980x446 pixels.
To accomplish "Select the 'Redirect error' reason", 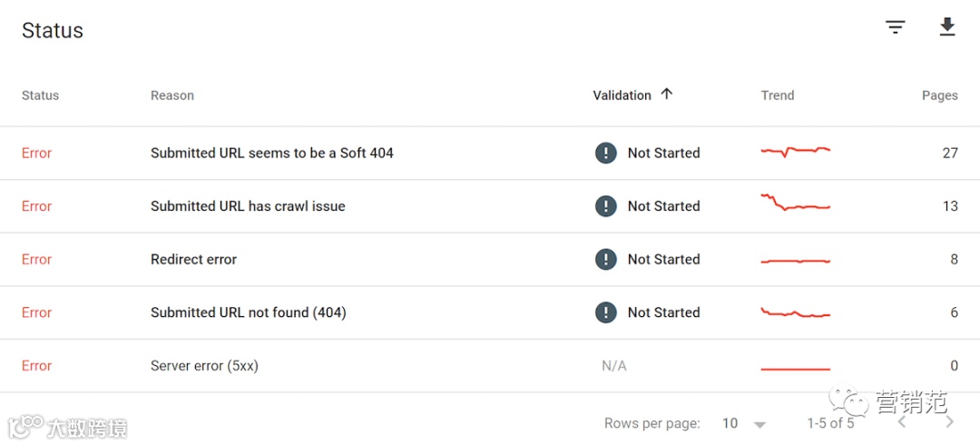I will (193, 259).
